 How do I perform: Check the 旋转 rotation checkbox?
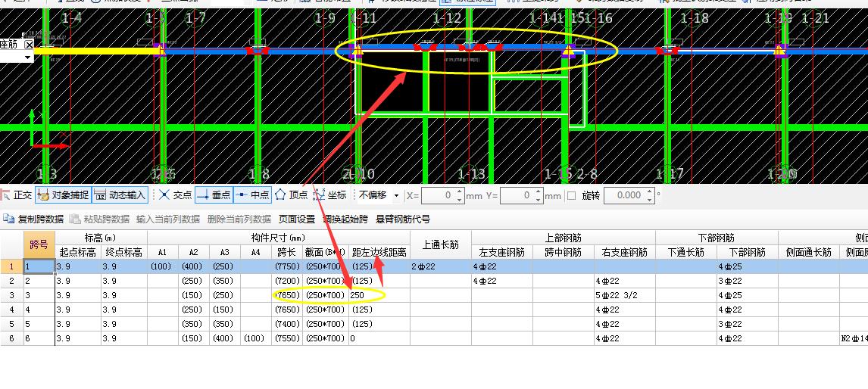tap(571, 195)
